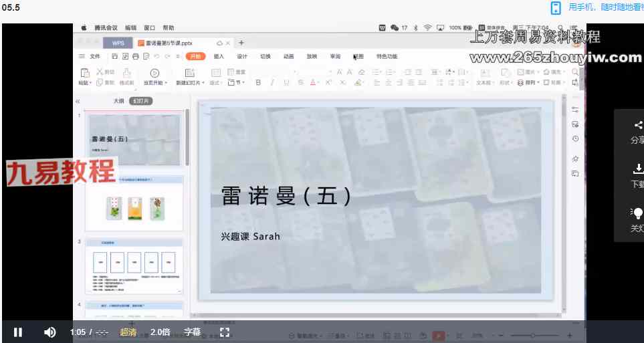Toggle the lights-off bulb icon
The image size is (644, 343).
[x=637, y=213]
